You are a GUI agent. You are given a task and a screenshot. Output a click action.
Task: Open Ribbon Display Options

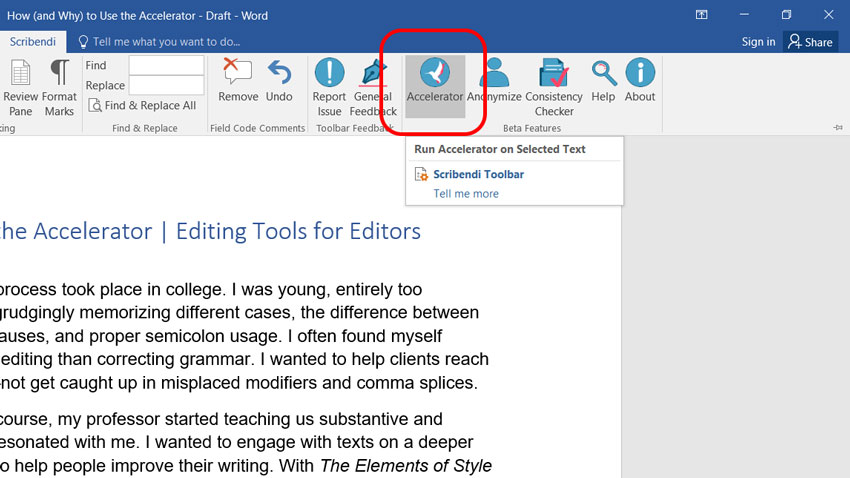point(701,15)
